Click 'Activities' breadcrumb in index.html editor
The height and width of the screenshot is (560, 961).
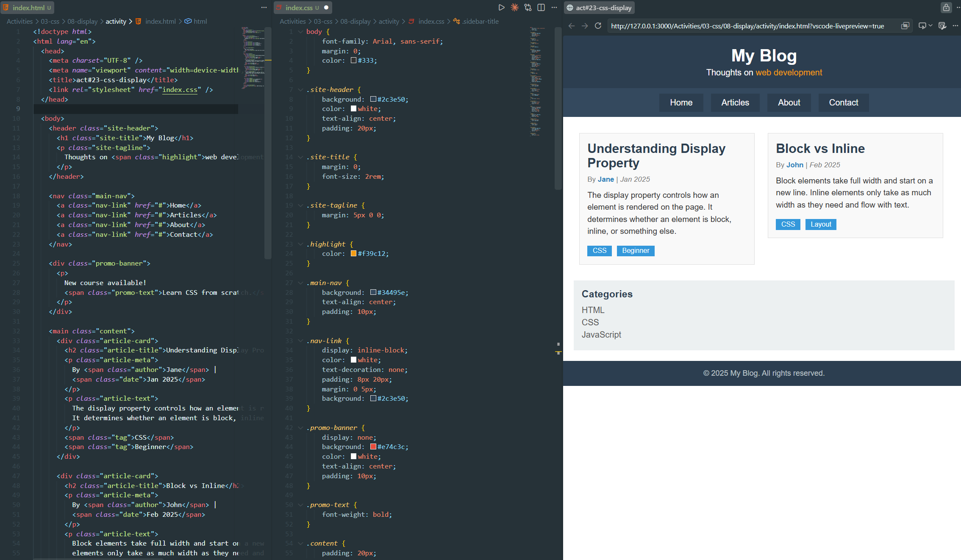(19, 21)
